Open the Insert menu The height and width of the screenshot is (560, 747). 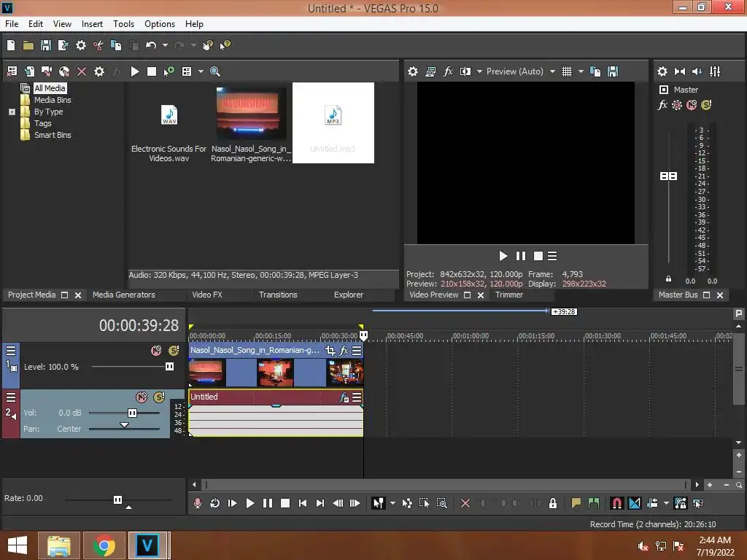(92, 24)
